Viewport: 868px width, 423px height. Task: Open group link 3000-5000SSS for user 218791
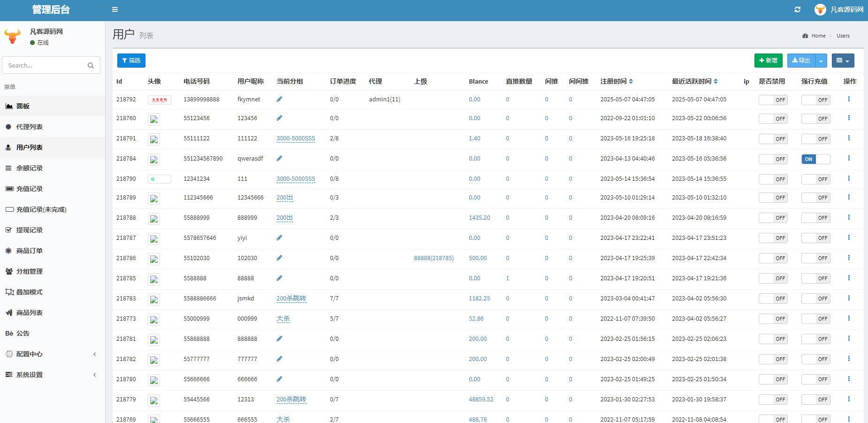[x=296, y=138]
